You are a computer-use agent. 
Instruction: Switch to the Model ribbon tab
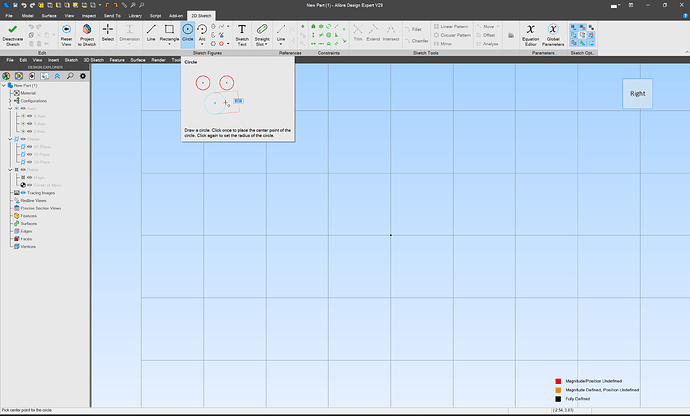tap(28, 16)
